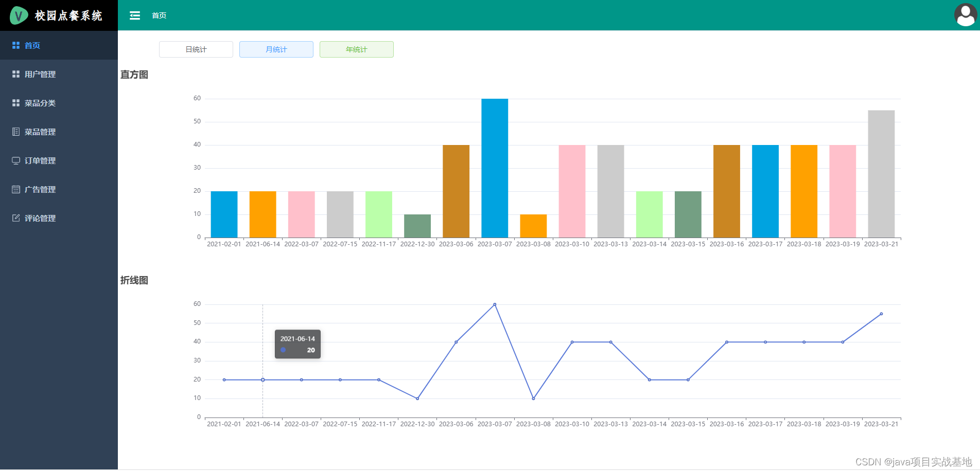The image size is (980, 472).
Task: Click line chart axis label 2021-02-01
Action: pos(224,424)
